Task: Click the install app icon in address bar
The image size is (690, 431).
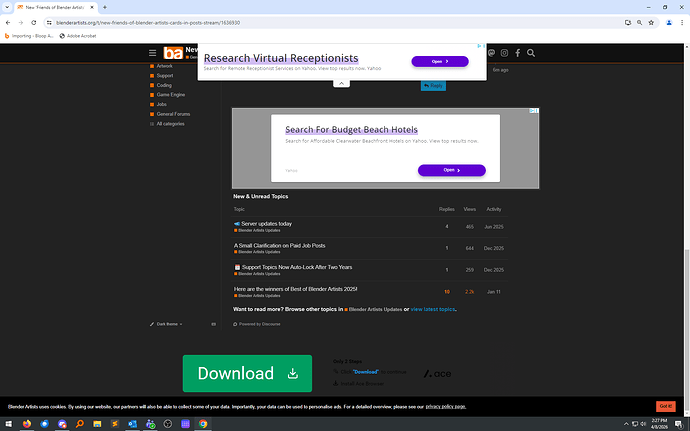Action: click(628, 22)
